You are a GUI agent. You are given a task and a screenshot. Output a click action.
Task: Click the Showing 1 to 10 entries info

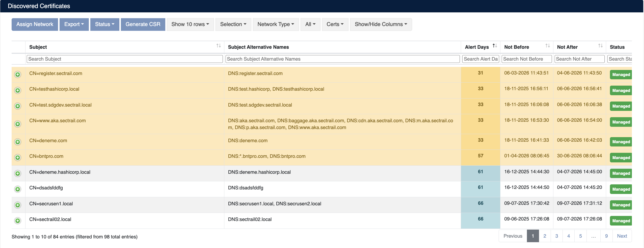74,237
